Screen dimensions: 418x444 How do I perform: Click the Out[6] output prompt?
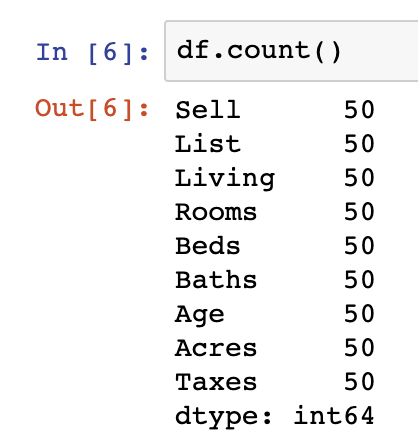[x=92, y=109]
